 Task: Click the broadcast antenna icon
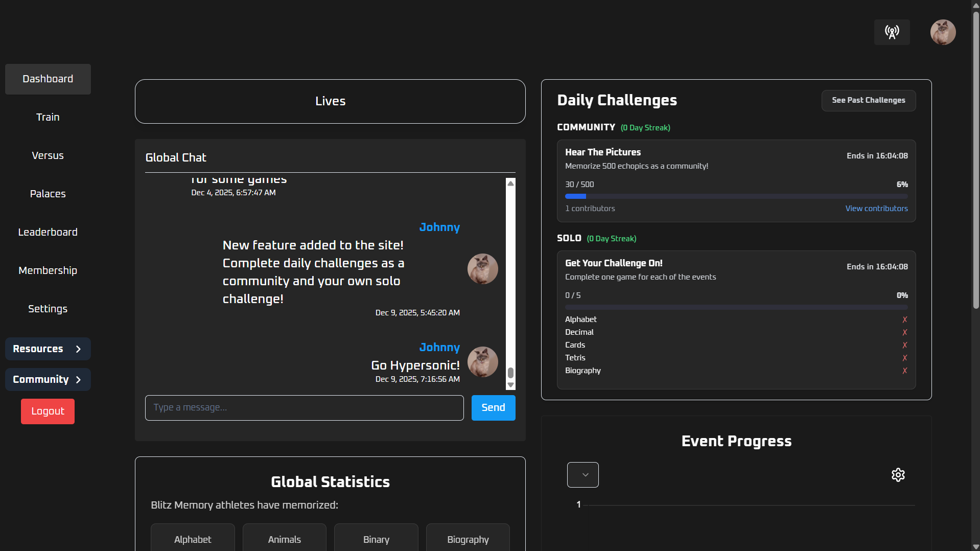pos(892,32)
